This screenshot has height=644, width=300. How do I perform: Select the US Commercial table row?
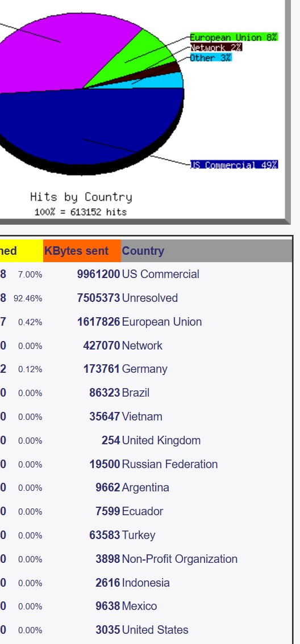(146, 275)
